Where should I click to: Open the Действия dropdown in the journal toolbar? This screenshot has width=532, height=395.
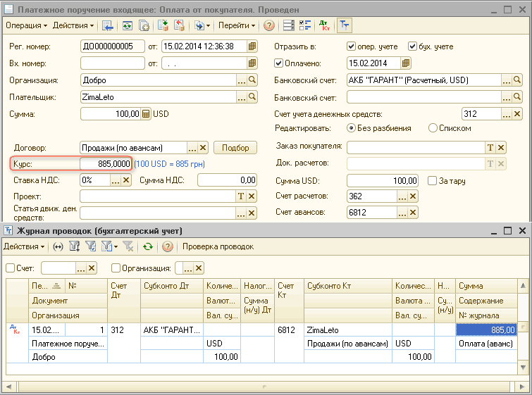point(24,246)
